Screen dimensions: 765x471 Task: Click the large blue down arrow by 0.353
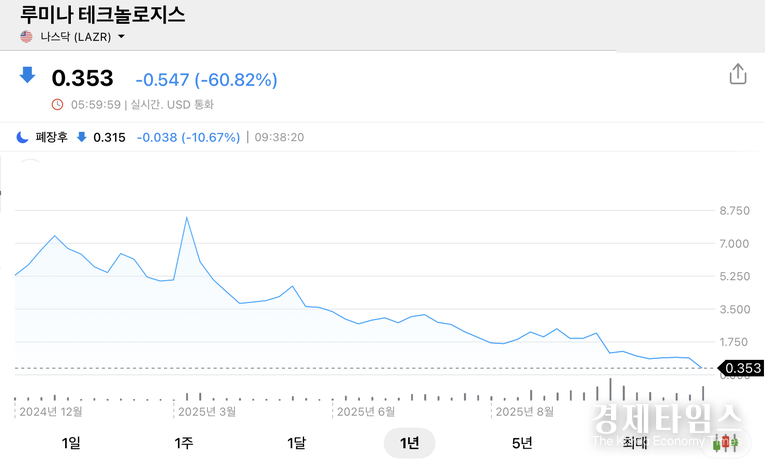point(27,76)
